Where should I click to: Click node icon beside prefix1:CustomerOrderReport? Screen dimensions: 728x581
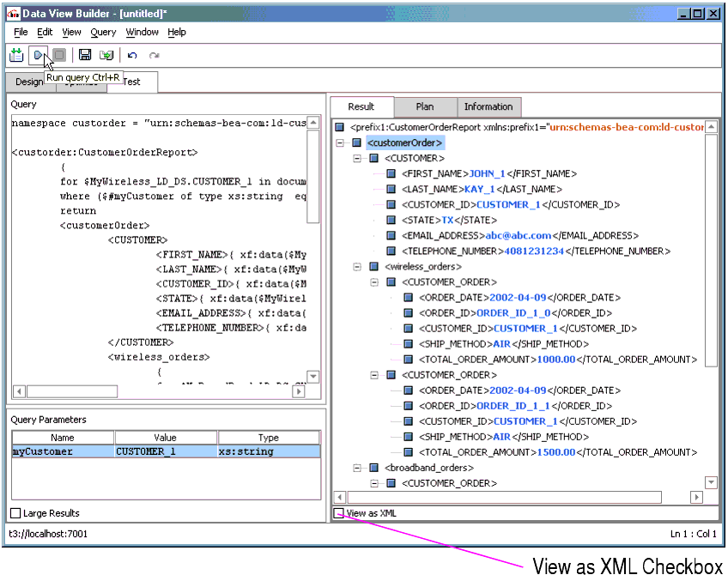(x=340, y=127)
